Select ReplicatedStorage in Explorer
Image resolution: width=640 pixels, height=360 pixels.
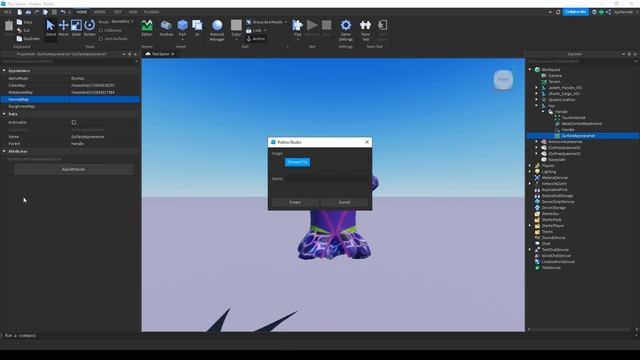(557, 196)
